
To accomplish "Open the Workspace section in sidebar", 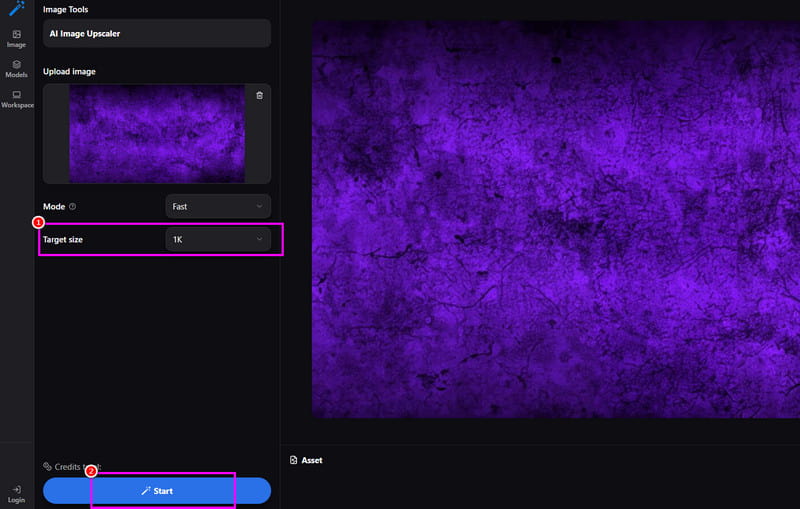I will coord(17,99).
